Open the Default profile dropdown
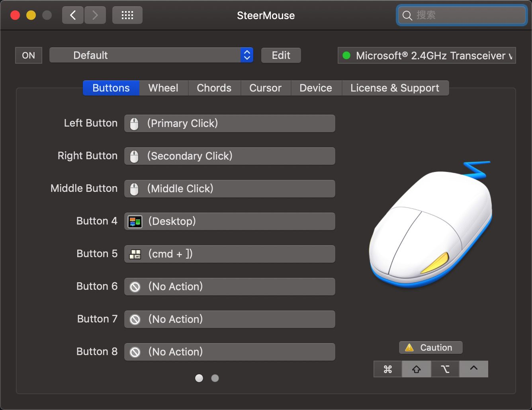The width and height of the screenshot is (532, 410). click(151, 55)
